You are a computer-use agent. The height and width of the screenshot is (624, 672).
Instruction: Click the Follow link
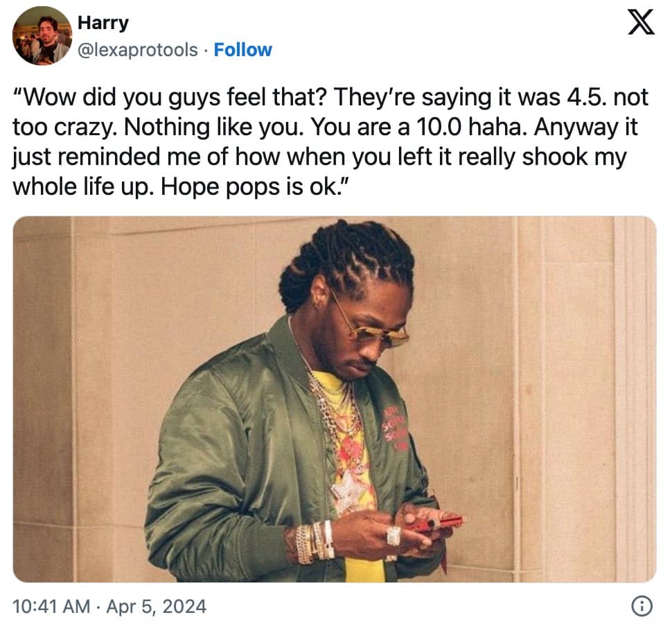[242, 50]
